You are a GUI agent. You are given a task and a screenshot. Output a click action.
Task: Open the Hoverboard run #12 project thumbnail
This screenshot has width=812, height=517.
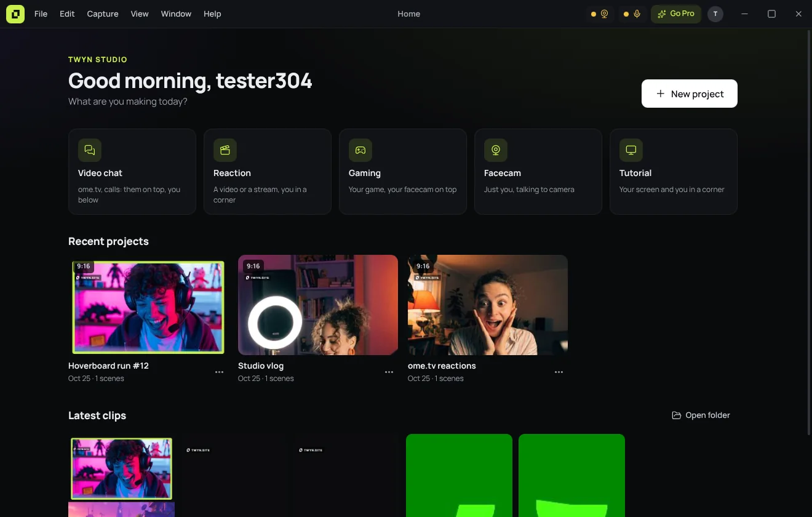coord(148,305)
